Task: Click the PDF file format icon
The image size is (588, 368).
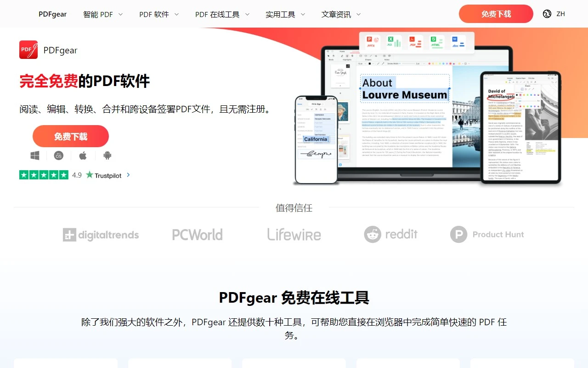Action: click(415, 42)
